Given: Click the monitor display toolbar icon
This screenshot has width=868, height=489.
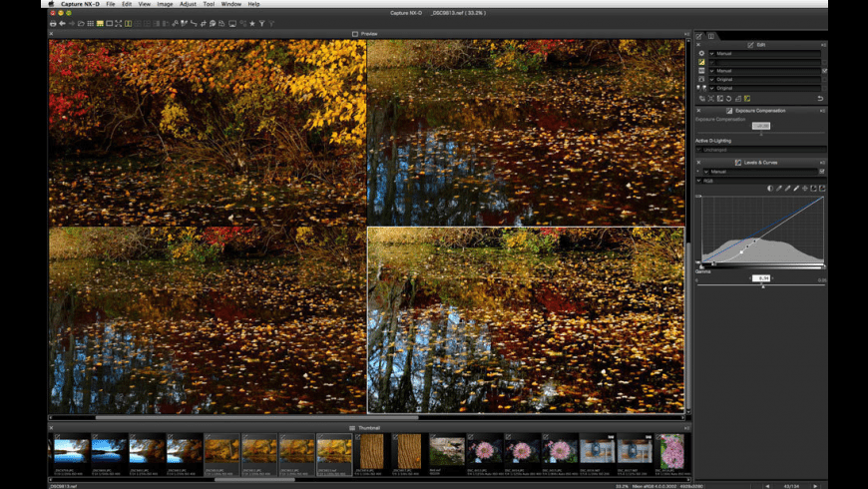Looking at the screenshot, I should [232, 23].
